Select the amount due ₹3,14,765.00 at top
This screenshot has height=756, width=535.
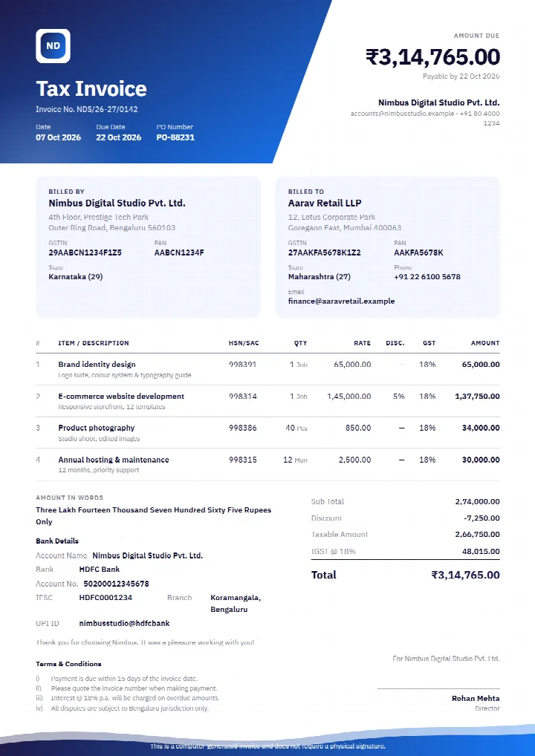tap(432, 57)
